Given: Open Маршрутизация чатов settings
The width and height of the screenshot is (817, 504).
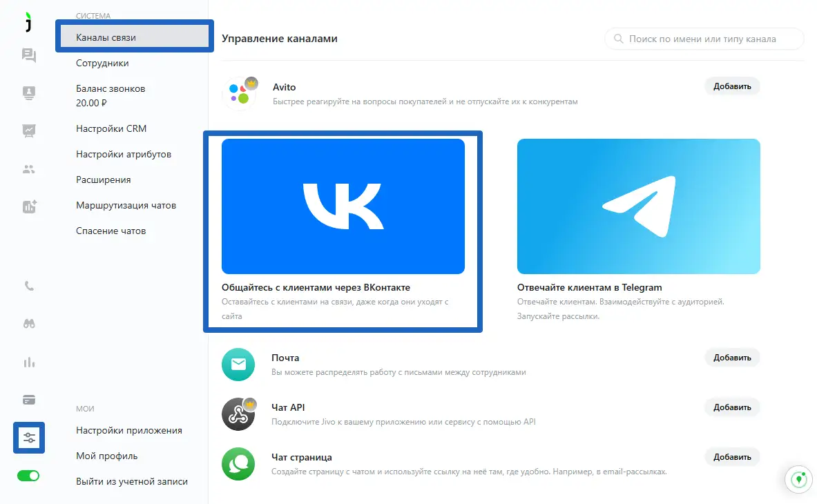Looking at the screenshot, I should (x=126, y=205).
